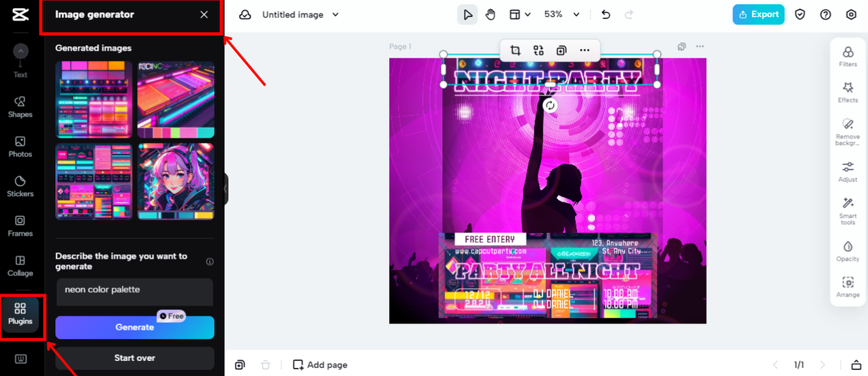The image size is (868, 376).
Task: Open the Frames panel
Action: click(x=20, y=225)
